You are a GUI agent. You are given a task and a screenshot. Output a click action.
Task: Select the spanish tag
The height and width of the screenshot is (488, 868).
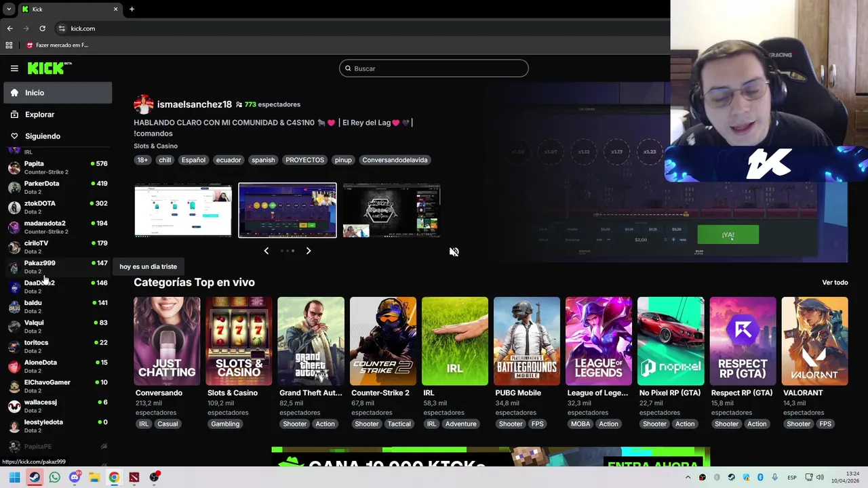(263, 160)
